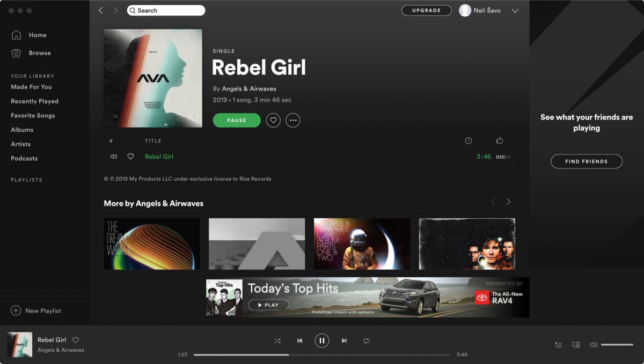Go forward with the right arrow
The width and height of the screenshot is (644, 364).
115,10
